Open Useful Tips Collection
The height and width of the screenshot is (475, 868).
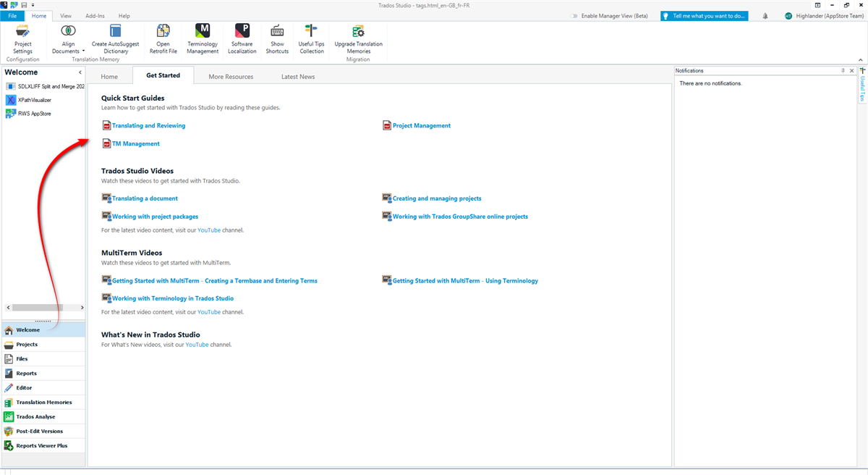[x=311, y=39]
